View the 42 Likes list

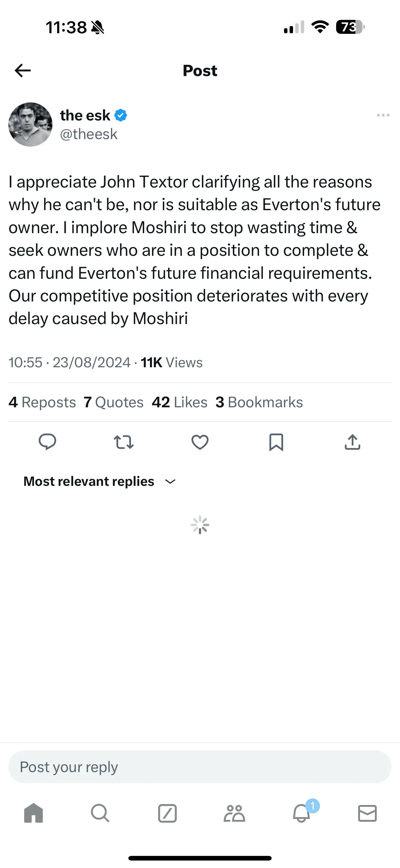tap(180, 402)
